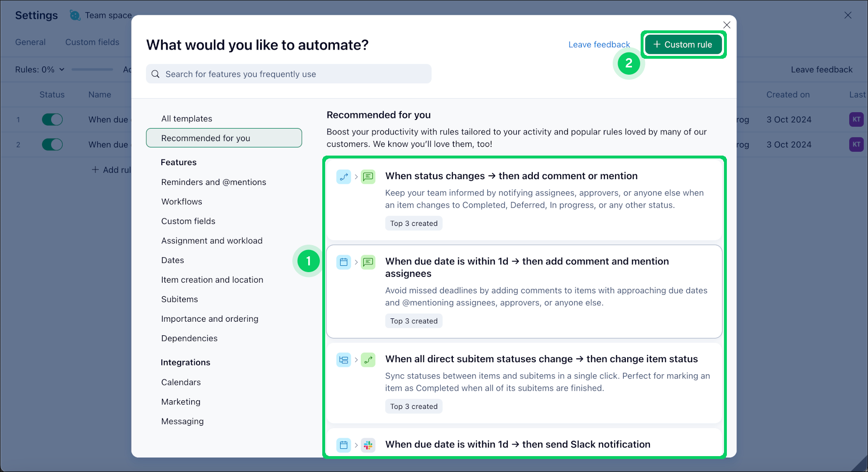Viewport: 868px width, 472px height.
Task: Click the subitem icon in third rule
Action: click(343, 360)
